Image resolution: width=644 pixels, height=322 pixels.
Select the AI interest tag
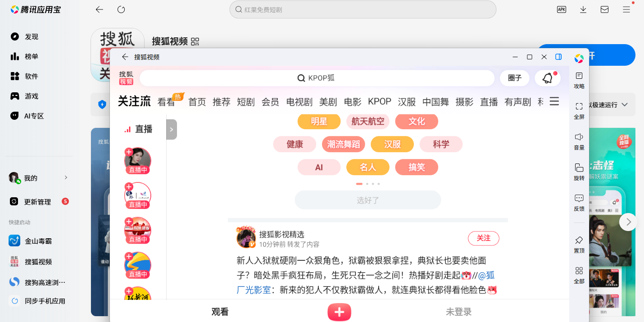pyautogui.click(x=319, y=167)
